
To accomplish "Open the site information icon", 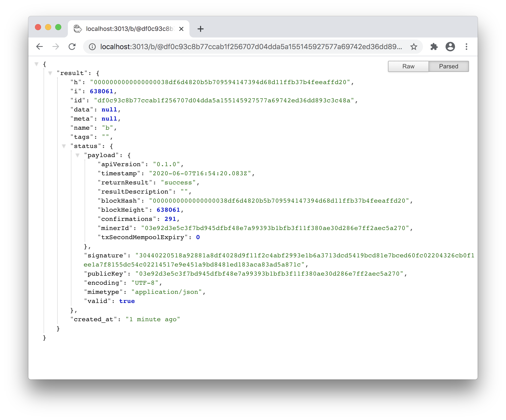I will pos(92,47).
